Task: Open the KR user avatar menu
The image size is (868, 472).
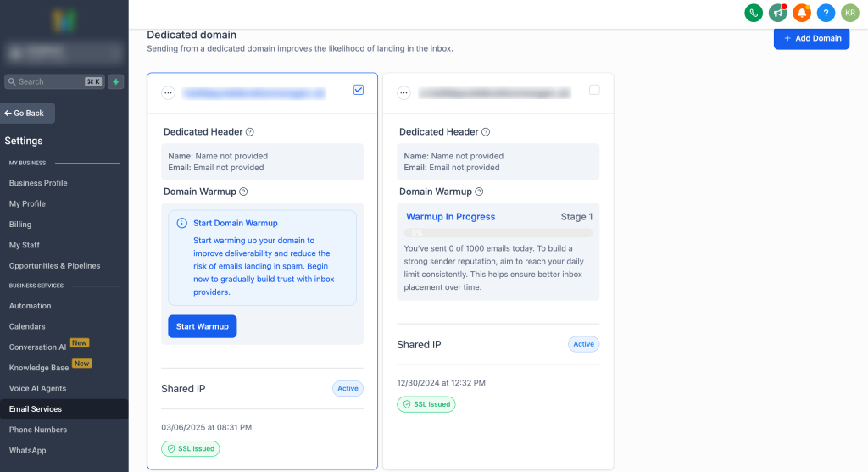Action: coord(849,13)
